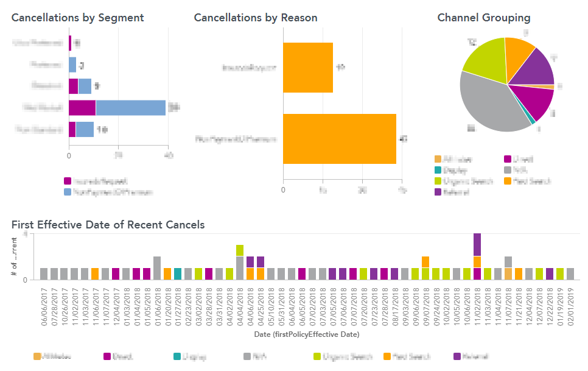Viewport: 588px width, 371px height.
Task: Toggle magenta legend entry under Cancellations by Segment
Action: [68, 181]
